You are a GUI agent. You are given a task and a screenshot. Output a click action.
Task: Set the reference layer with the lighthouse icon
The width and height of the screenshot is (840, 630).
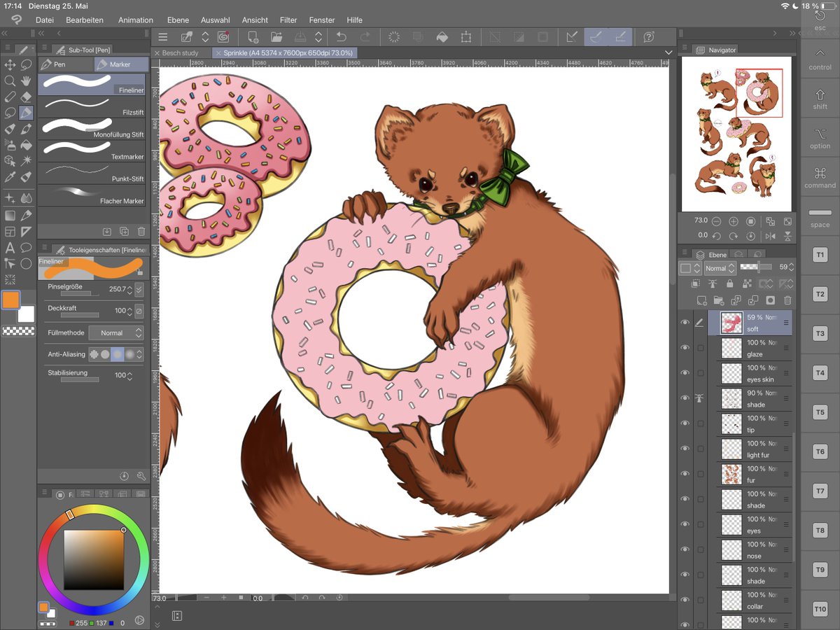pos(713,283)
